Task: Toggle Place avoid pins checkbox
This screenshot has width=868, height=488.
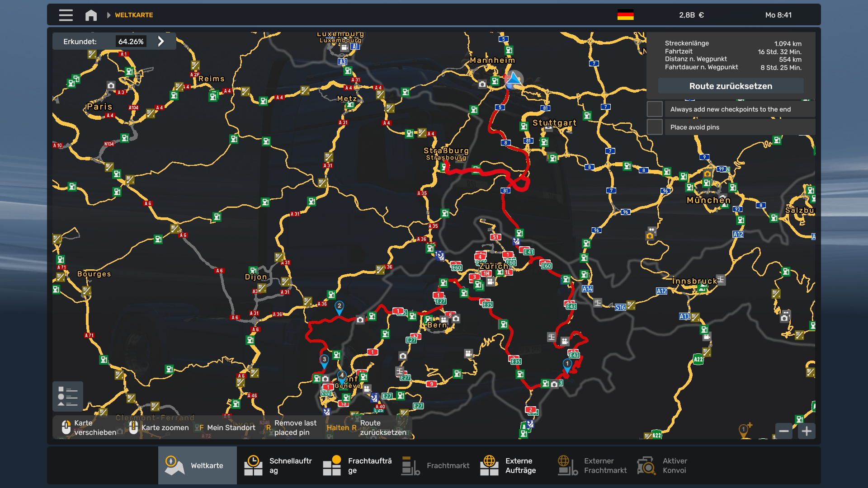Action: [x=655, y=127]
